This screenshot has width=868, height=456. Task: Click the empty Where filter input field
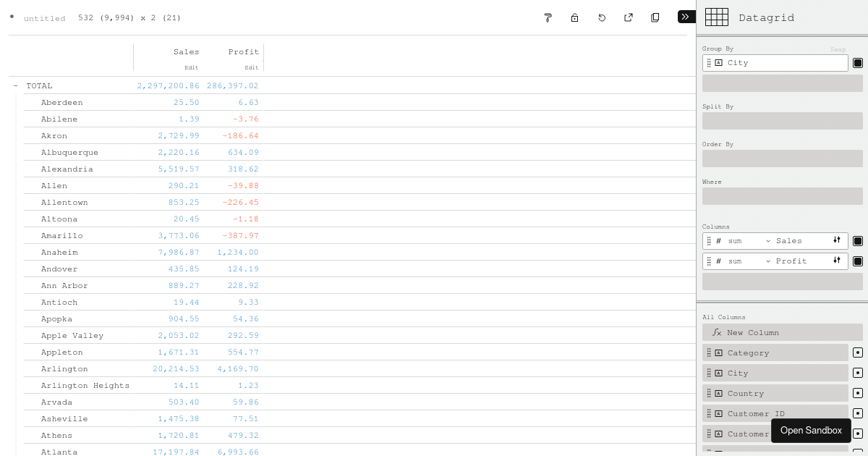(782, 196)
